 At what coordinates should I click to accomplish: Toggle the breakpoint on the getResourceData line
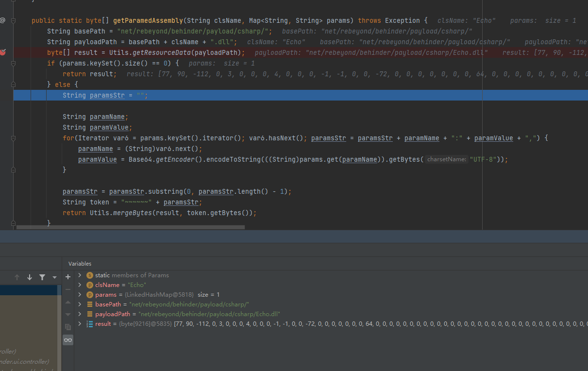(3, 52)
